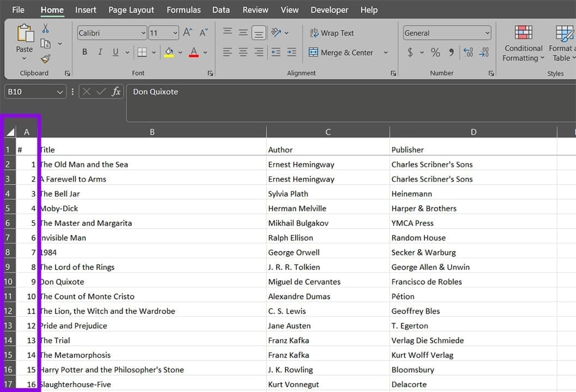
Task: Click the Paste clipboard icon
Action: click(26, 33)
